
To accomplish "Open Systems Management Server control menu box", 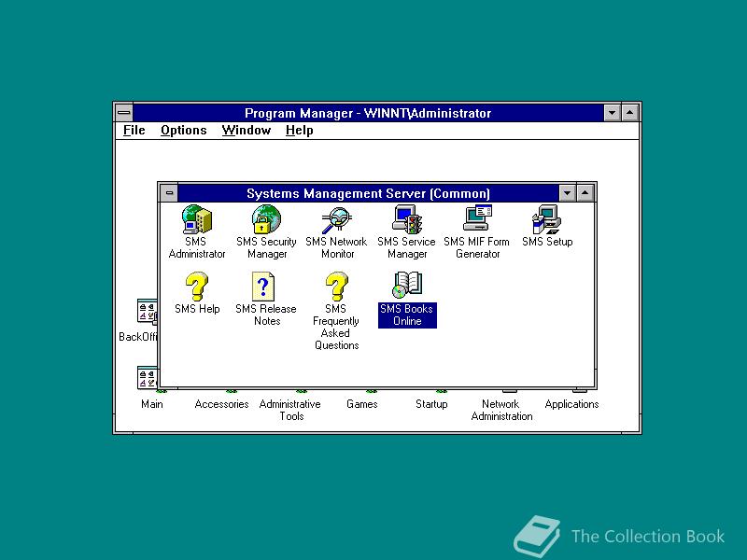I will click(169, 193).
